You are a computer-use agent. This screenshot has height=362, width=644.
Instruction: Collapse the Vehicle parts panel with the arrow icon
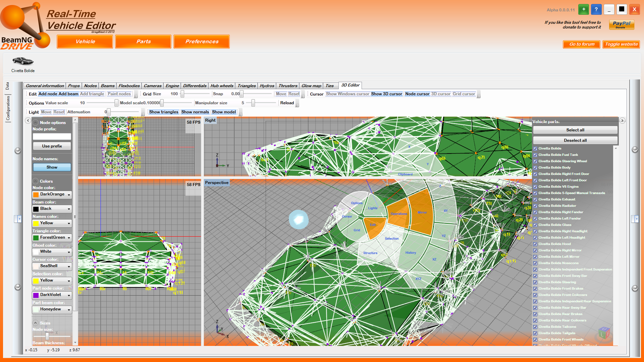[x=622, y=121]
